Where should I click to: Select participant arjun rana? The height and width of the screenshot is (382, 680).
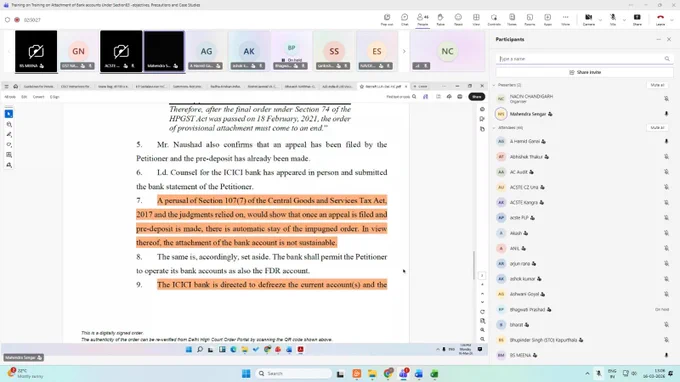pos(585,264)
